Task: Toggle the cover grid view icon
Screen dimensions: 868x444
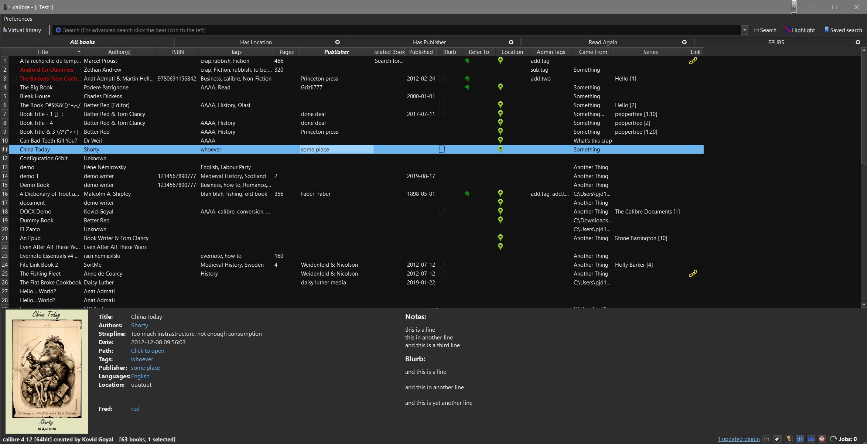Action: [800, 439]
